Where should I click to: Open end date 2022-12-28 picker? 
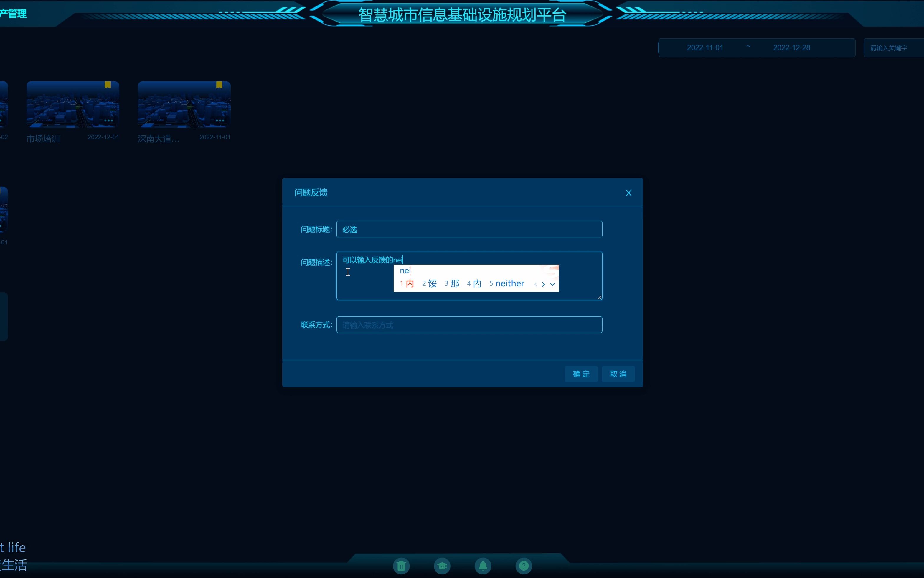coord(791,48)
